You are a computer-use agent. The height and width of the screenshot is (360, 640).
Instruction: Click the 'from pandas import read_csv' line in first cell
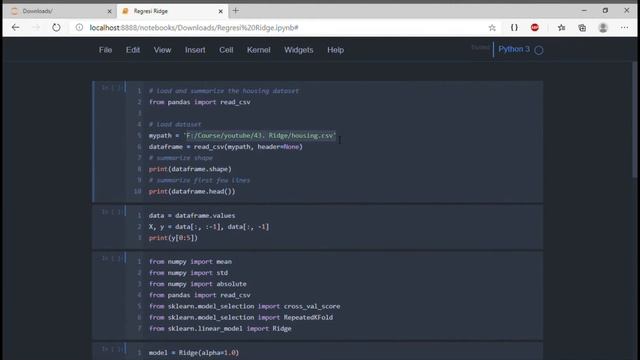click(200, 102)
